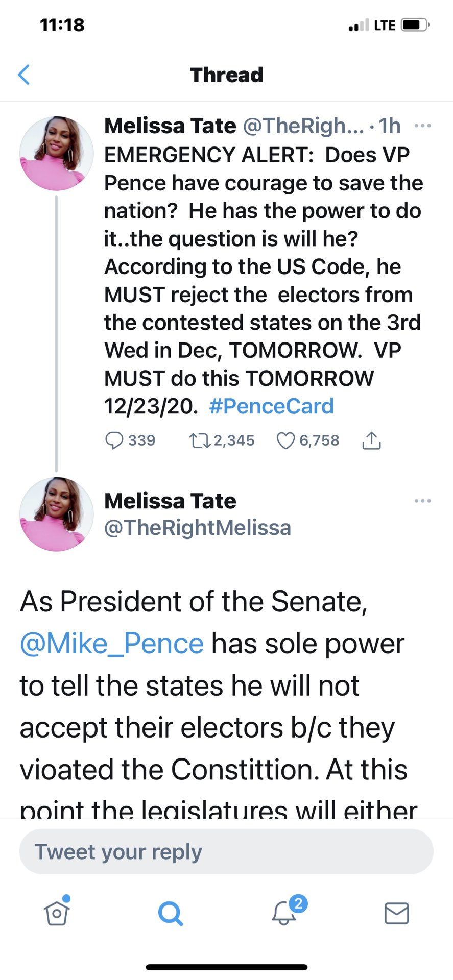Like the first tweet by tapping the heart
The width and height of the screenshot is (453, 980).
point(287,440)
